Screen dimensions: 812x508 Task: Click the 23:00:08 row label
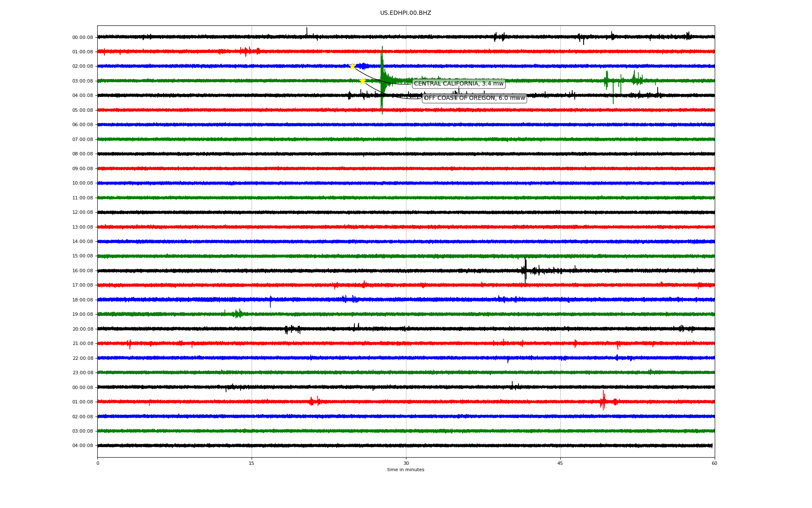(x=82, y=373)
